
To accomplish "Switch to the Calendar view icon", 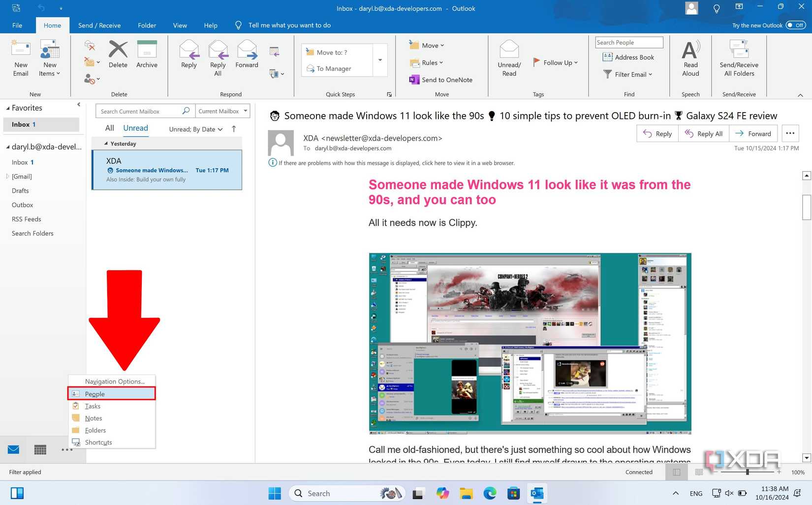I will click(40, 449).
